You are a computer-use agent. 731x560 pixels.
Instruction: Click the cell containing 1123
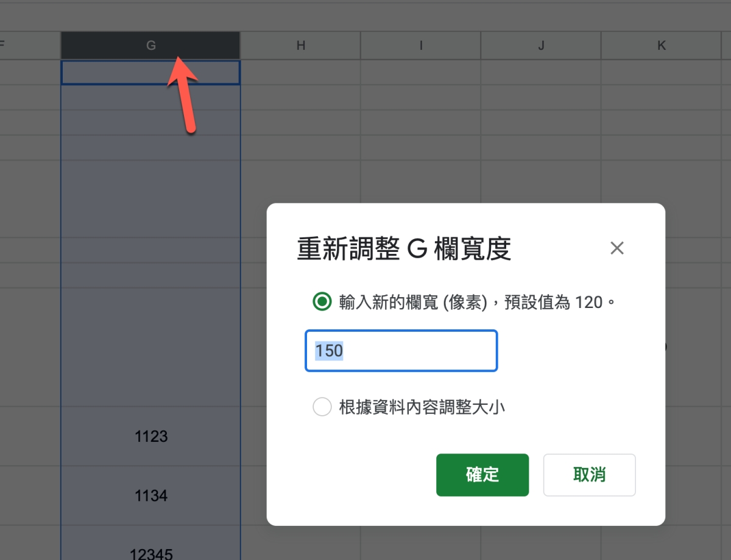[150, 436]
